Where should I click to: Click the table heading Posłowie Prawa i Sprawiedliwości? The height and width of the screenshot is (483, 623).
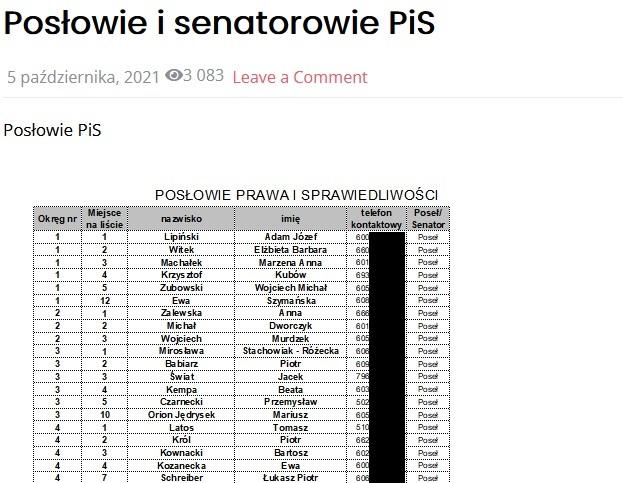(296, 194)
